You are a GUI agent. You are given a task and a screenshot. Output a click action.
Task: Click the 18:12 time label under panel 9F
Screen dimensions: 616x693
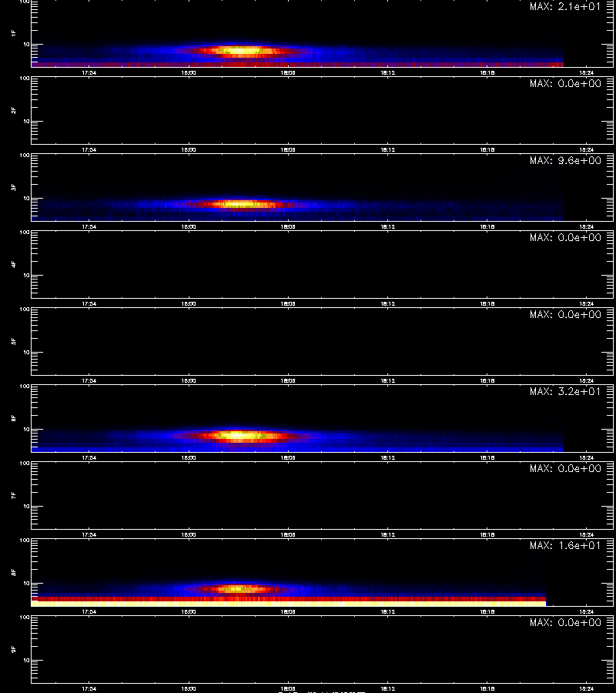pos(387,688)
